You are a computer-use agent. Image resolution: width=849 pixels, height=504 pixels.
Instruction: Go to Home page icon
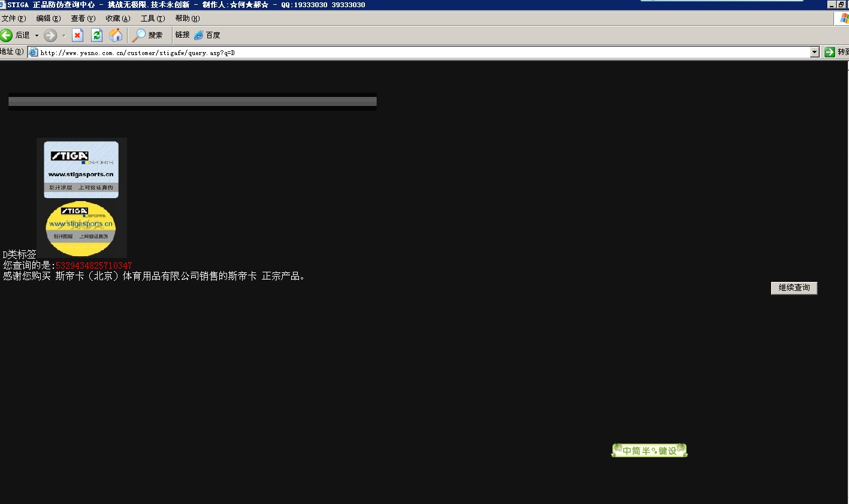(116, 35)
